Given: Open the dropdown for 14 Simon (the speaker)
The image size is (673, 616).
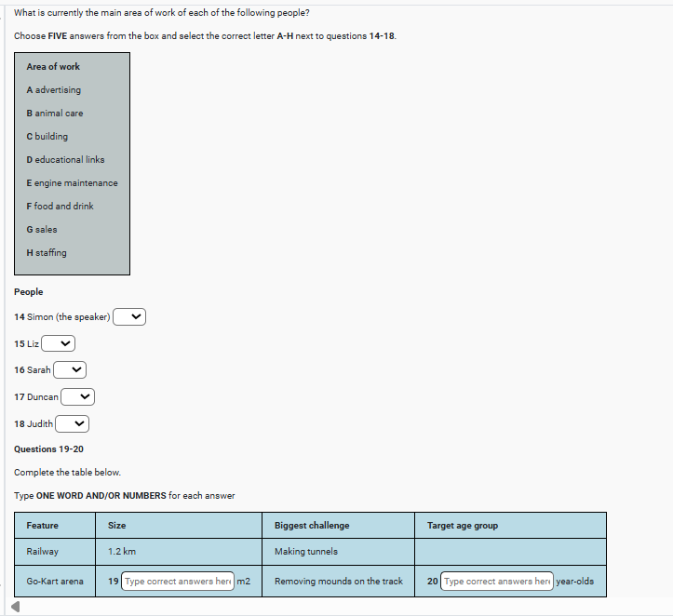Looking at the screenshot, I should click(129, 317).
